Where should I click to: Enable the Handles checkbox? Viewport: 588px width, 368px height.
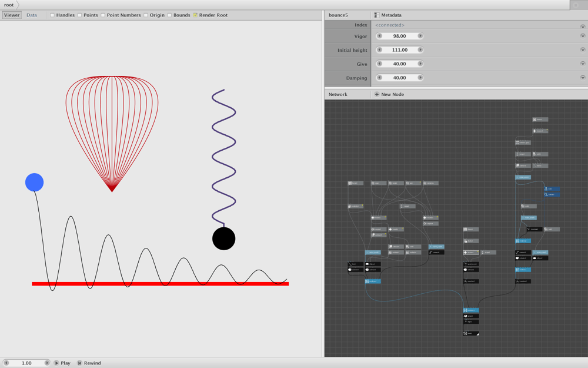point(52,15)
